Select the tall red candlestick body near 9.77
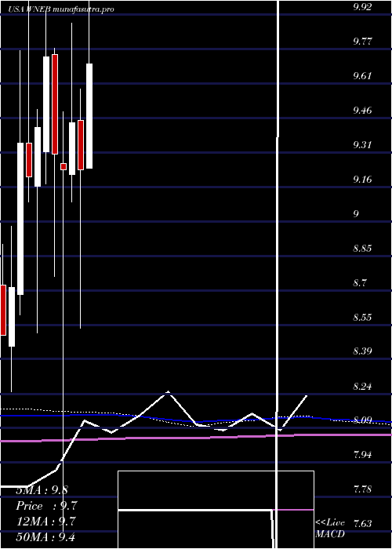The image size is (392, 549). tap(55, 104)
